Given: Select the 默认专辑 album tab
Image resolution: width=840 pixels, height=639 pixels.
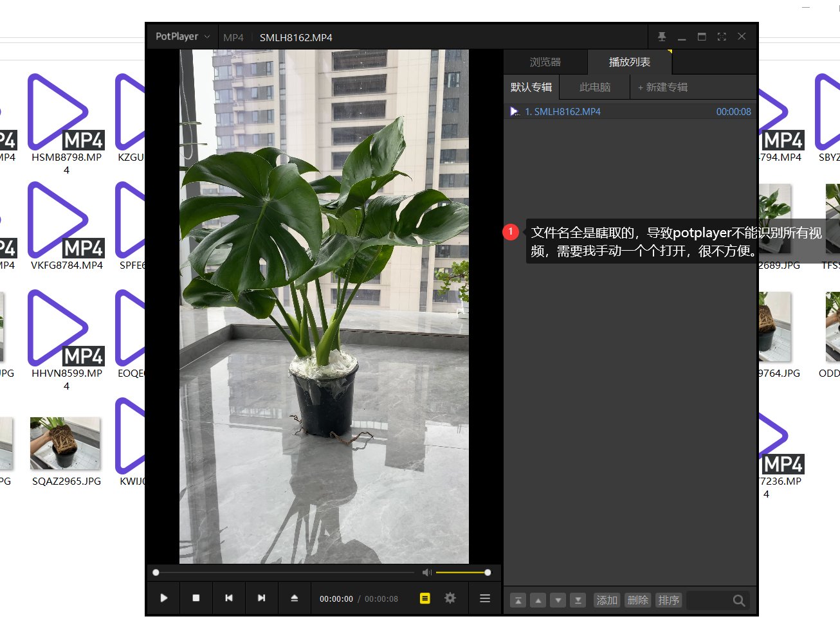Looking at the screenshot, I should click(x=531, y=87).
